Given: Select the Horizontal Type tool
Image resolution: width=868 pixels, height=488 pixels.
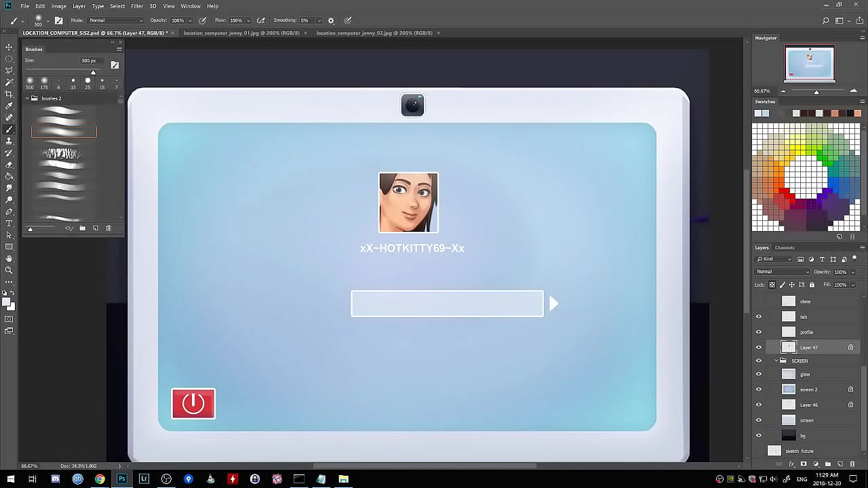Looking at the screenshot, I should pyautogui.click(x=9, y=223).
